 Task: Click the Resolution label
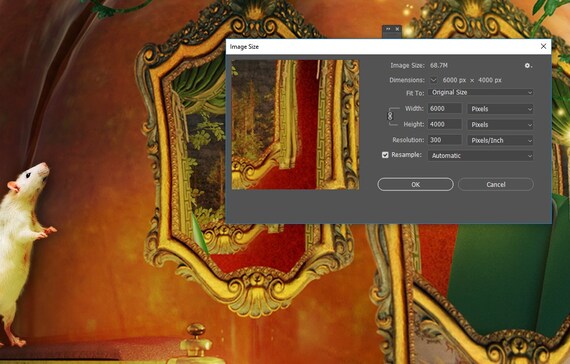(x=408, y=140)
